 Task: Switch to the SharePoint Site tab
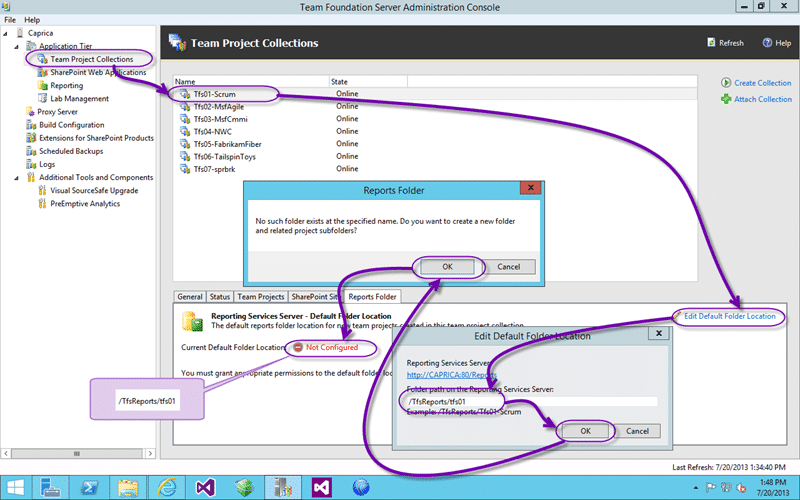(315, 297)
